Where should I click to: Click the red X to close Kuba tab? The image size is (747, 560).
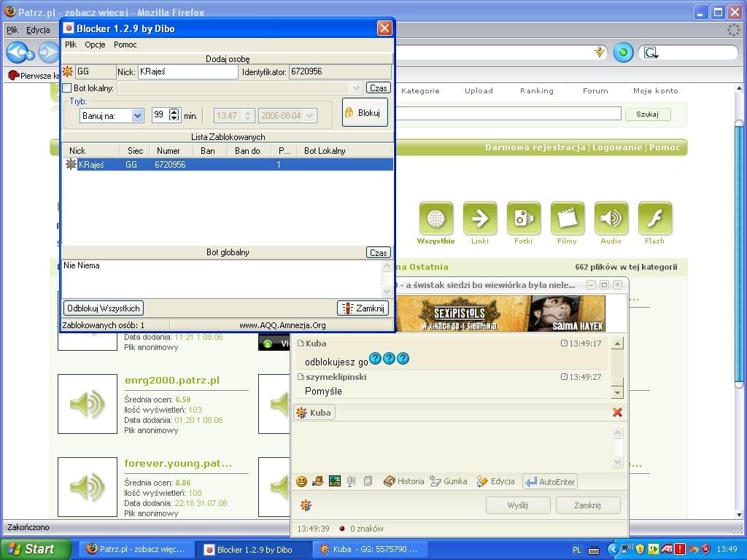[617, 413]
